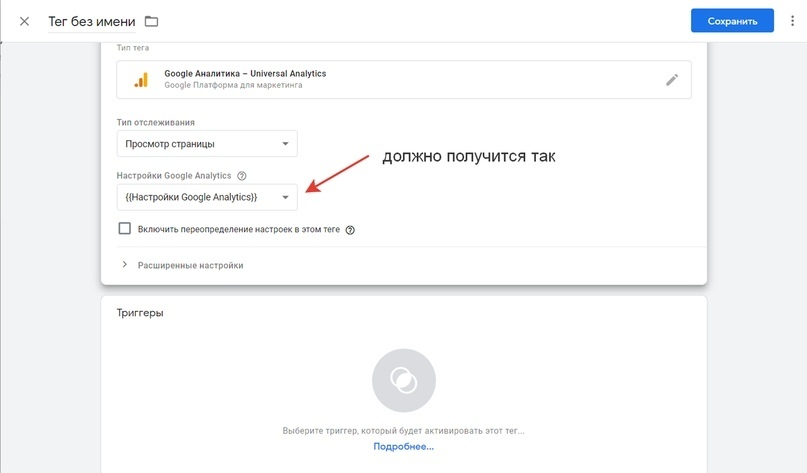The image size is (807, 473).
Task: Click Google Платформа для маркетинга subtitle
Action: coord(233,85)
